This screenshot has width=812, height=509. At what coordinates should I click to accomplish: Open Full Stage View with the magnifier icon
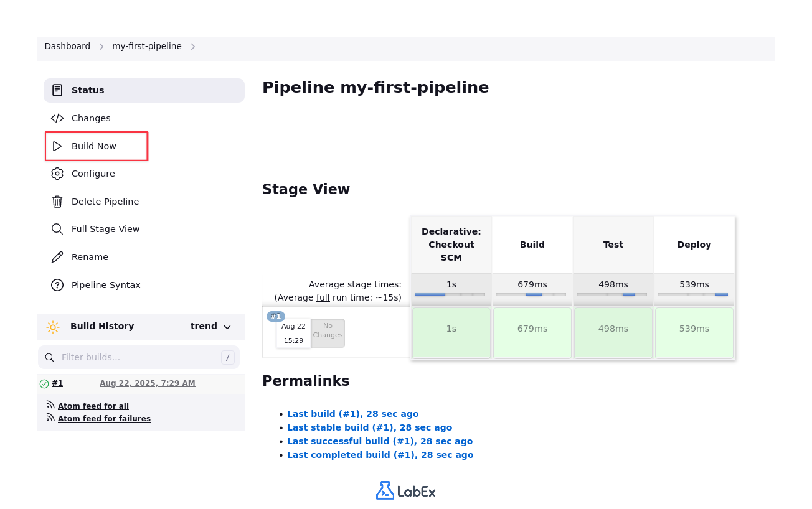coord(57,229)
